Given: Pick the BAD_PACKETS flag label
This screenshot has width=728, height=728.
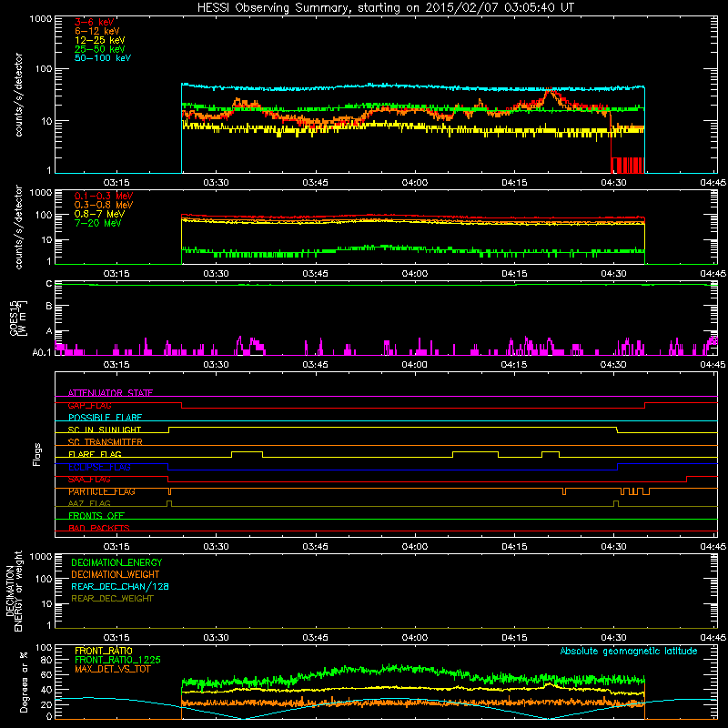Looking at the screenshot, I should tap(99, 528).
